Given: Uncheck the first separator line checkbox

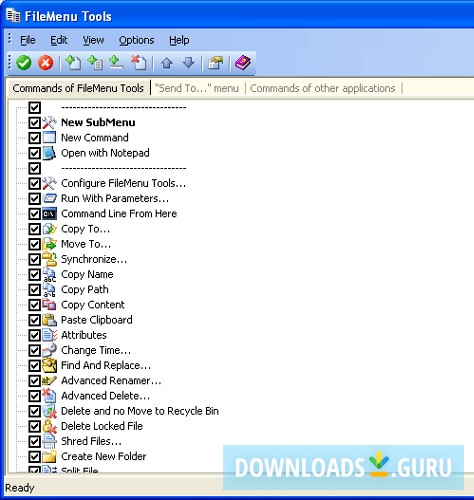Looking at the screenshot, I should pyautogui.click(x=34, y=107).
